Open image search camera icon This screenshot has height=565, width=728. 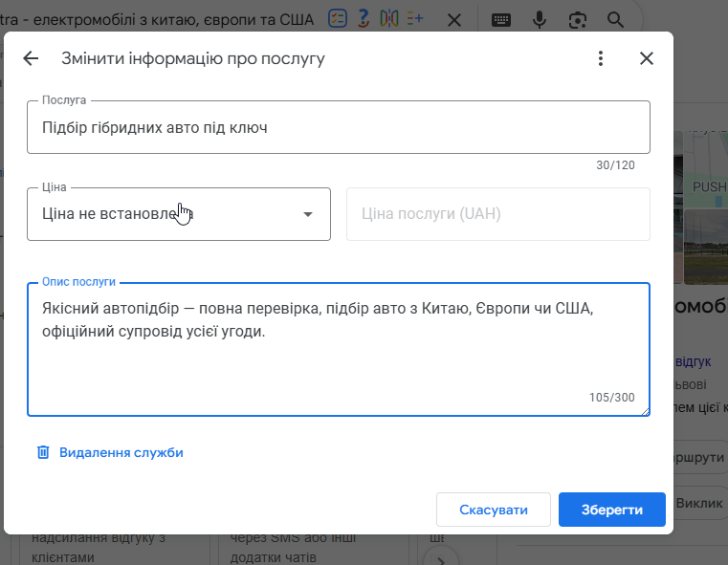coord(578,20)
